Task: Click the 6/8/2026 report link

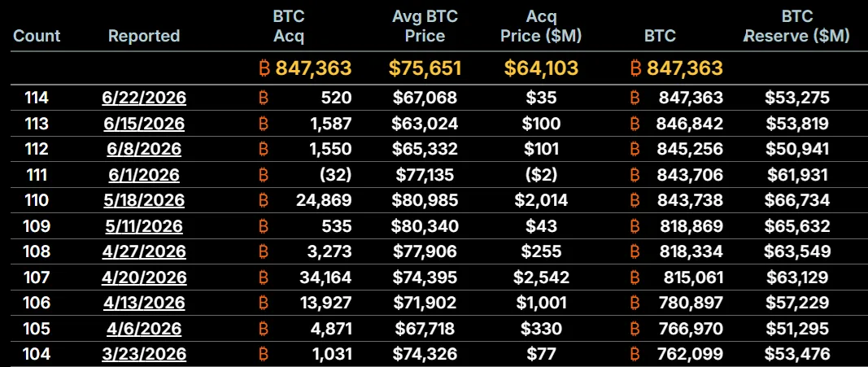Action: coord(144,149)
